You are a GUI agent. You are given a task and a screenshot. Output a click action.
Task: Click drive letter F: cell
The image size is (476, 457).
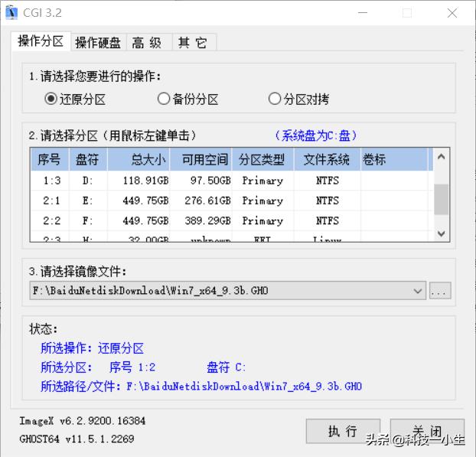[87, 220]
